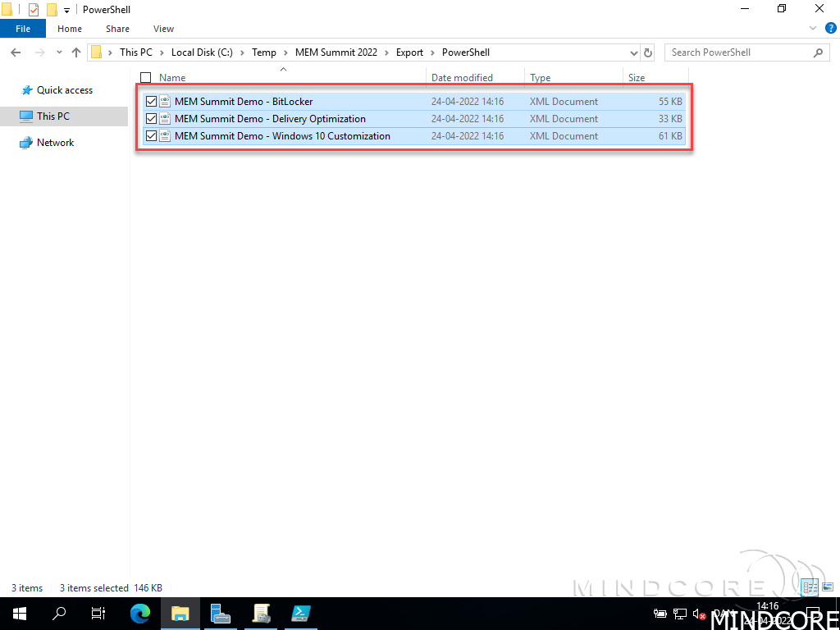Click the Temp folder in breadcrumb path
This screenshot has height=630, width=840.
point(263,52)
